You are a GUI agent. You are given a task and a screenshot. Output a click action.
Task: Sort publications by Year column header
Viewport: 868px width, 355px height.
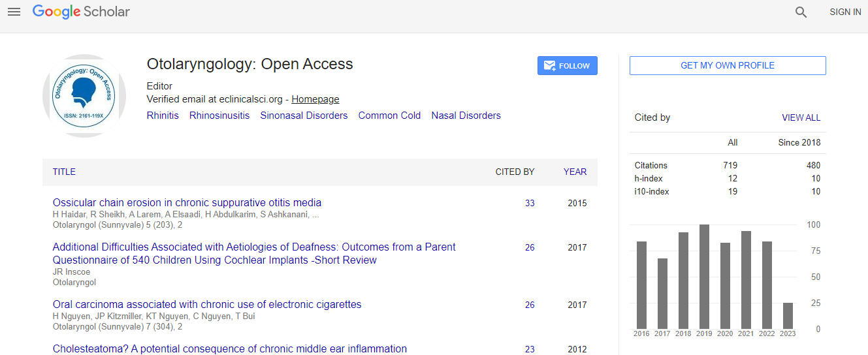[x=575, y=172]
